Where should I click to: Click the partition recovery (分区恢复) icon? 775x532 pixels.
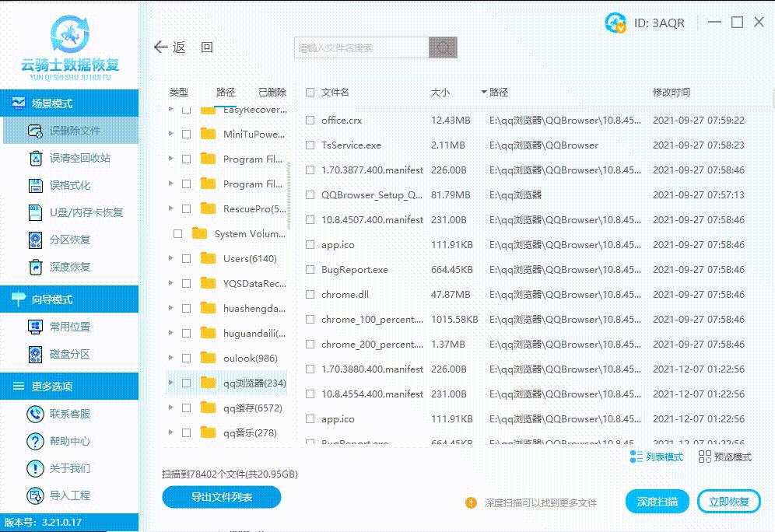tap(35, 240)
